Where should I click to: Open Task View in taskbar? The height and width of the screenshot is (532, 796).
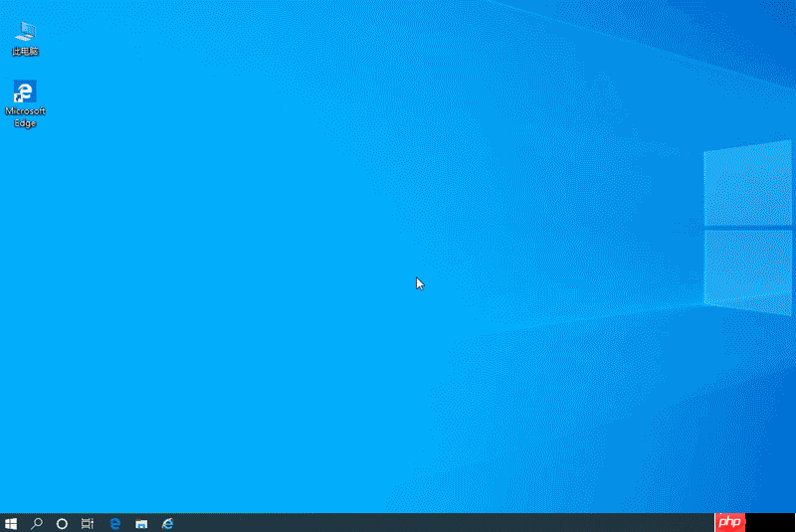point(88,523)
